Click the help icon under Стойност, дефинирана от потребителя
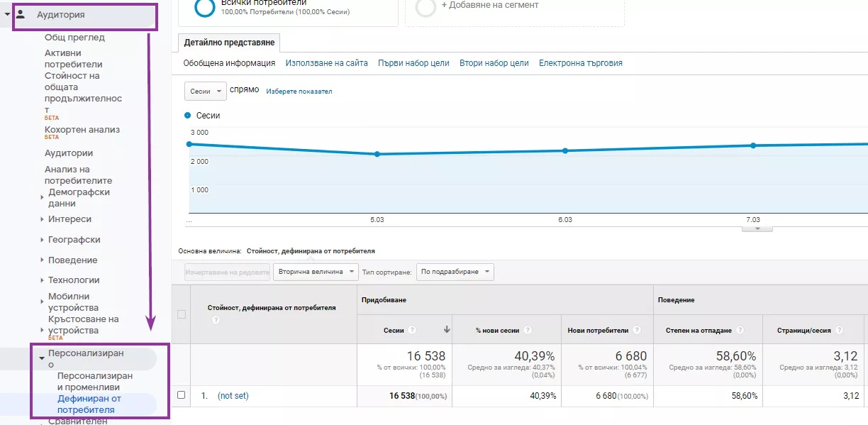Screen dimensions: 868x425 [216, 320]
